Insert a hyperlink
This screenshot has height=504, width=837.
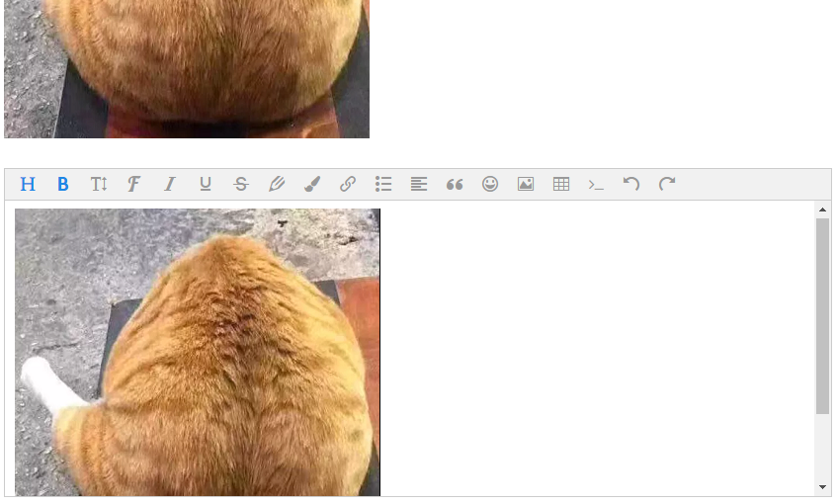(x=348, y=184)
